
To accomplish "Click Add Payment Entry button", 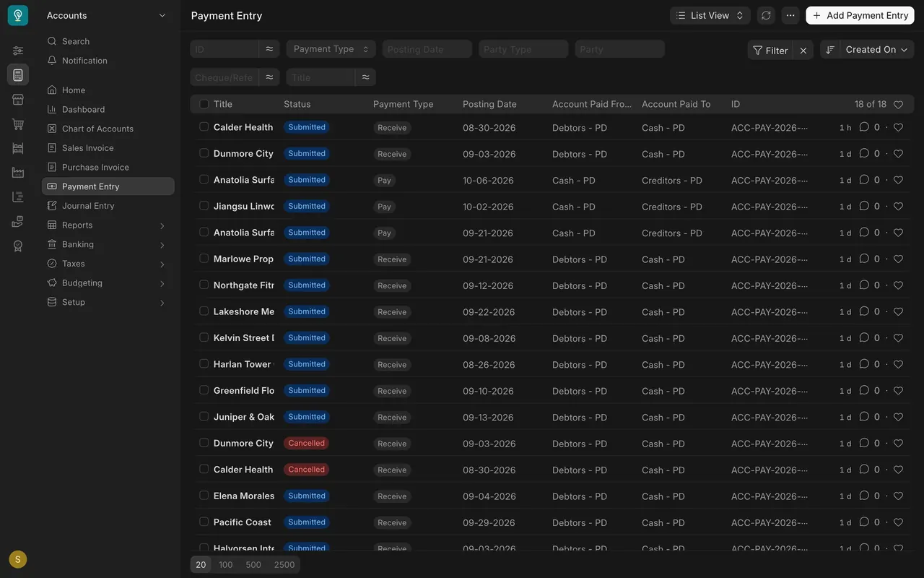I will pos(860,15).
